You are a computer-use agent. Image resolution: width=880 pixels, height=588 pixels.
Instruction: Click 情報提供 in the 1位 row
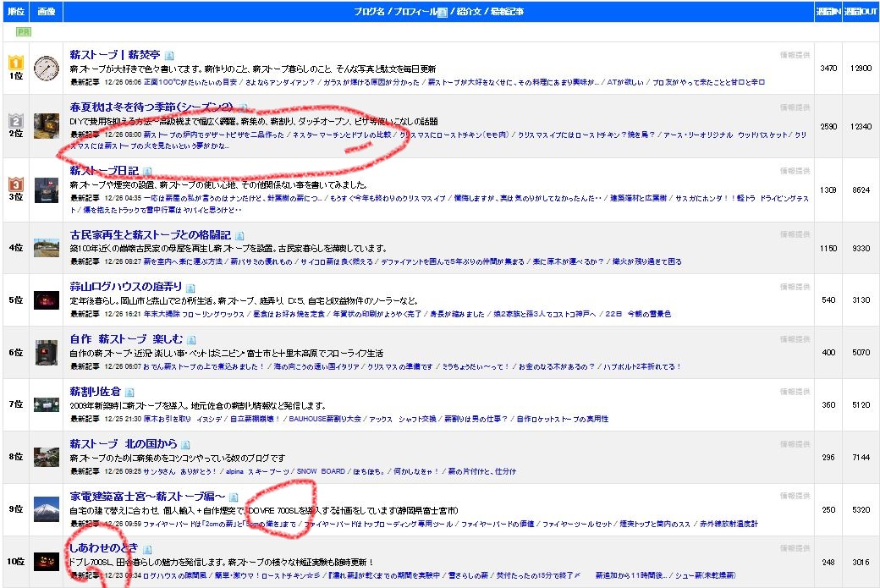795,55
